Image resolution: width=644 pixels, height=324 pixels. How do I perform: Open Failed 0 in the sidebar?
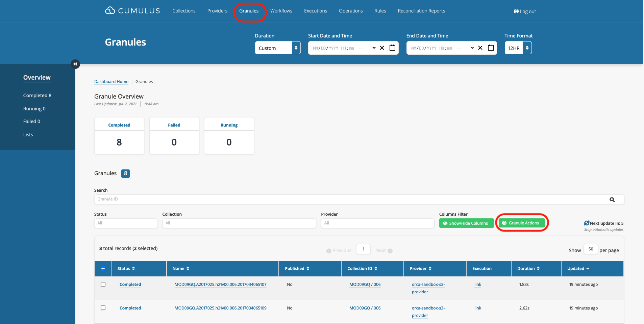pos(32,122)
